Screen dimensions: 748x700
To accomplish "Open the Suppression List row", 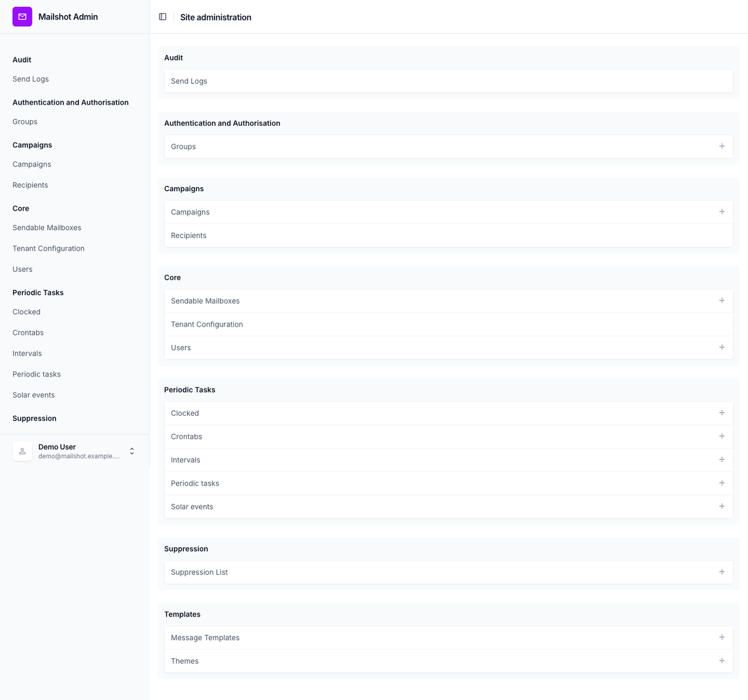I will click(x=449, y=572).
